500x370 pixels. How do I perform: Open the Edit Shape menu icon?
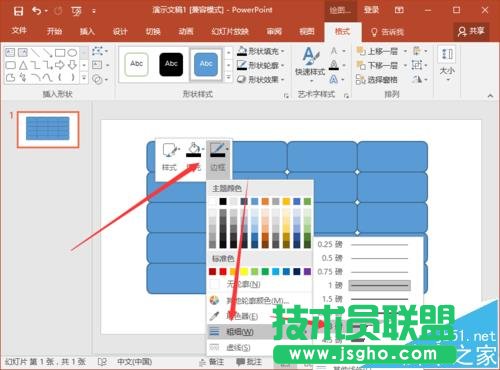point(97,51)
